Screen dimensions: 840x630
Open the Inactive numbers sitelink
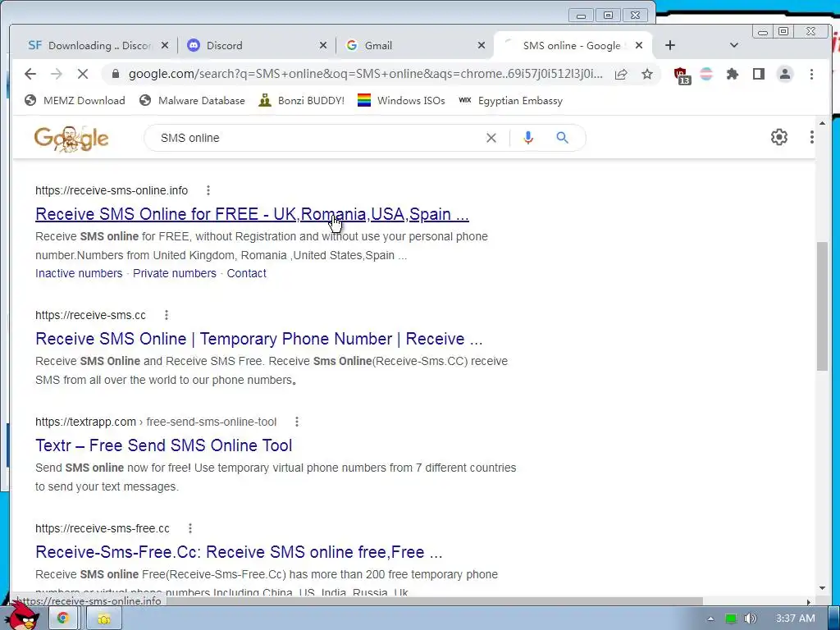[79, 273]
